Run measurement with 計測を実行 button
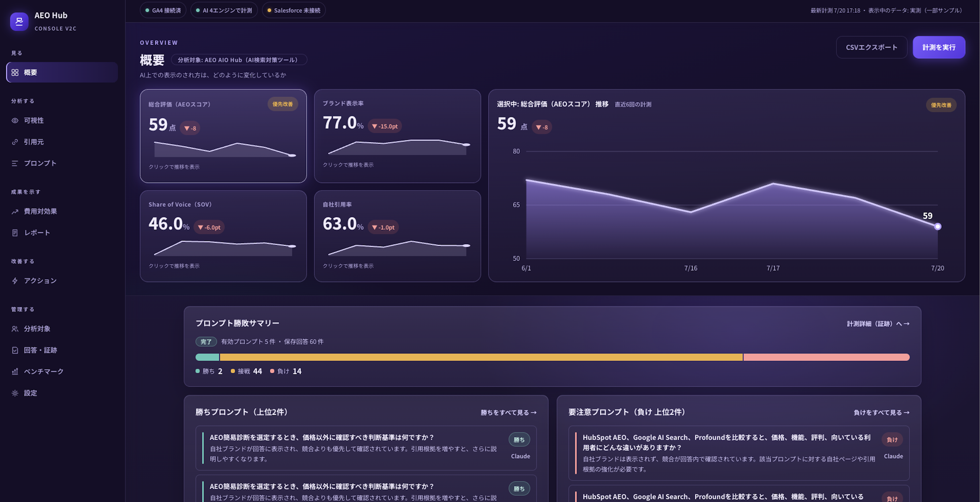The height and width of the screenshot is (502, 980). (x=938, y=47)
